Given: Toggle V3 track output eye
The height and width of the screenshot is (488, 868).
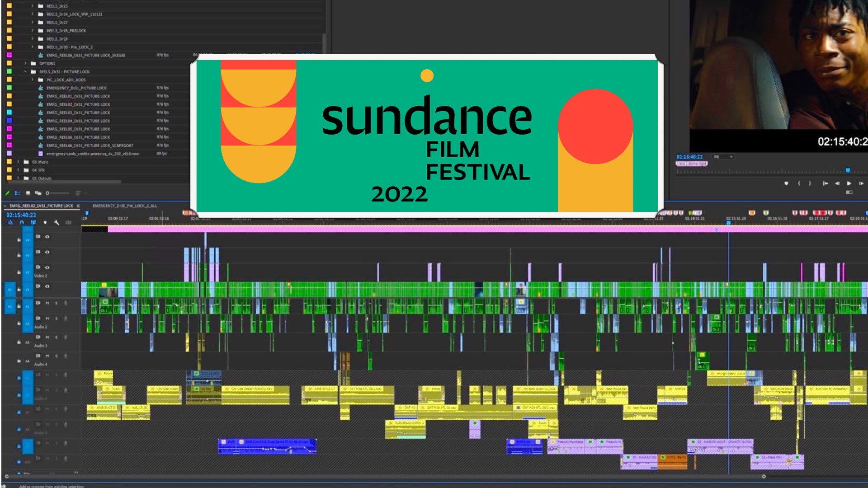Looking at the screenshot, I should tap(47, 252).
